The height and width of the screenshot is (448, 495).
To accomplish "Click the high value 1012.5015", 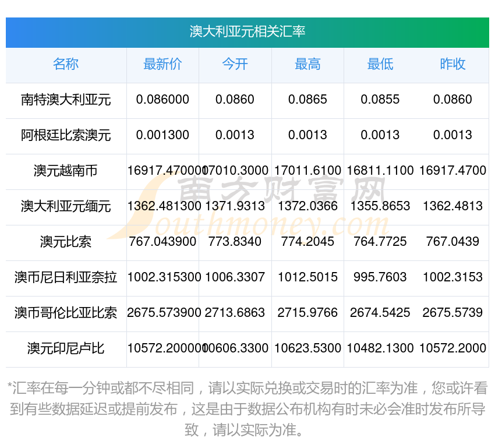I will [308, 277].
